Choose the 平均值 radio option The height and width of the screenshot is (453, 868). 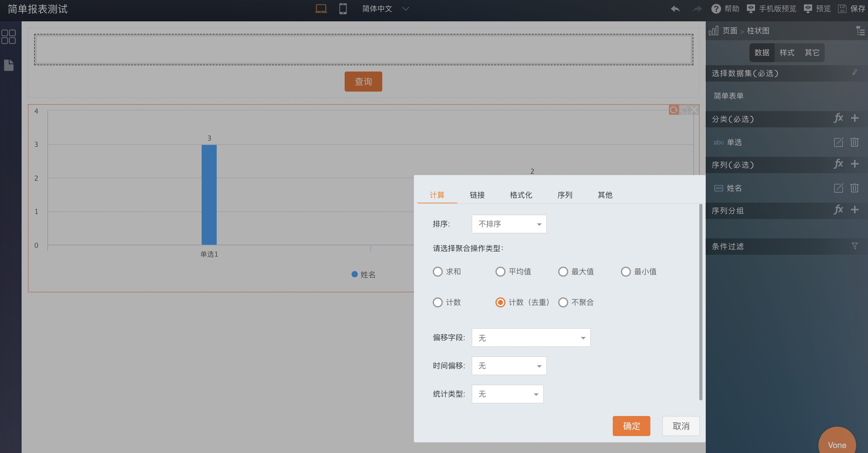point(500,272)
